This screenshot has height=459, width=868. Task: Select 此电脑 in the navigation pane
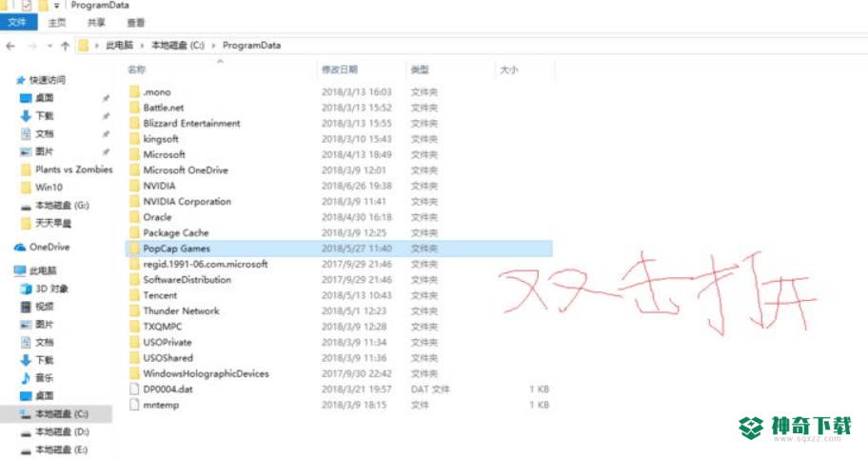pyautogui.click(x=43, y=270)
